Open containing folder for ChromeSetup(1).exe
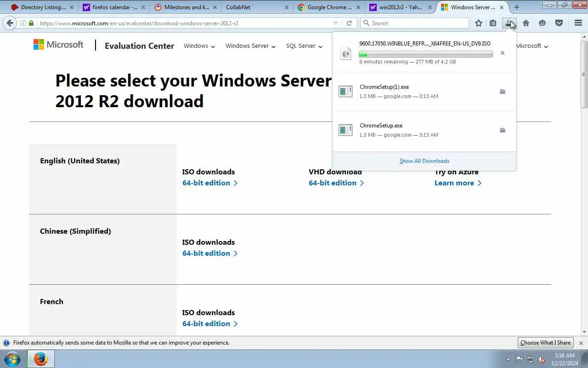588x368 pixels. click(x=503, y=92)
